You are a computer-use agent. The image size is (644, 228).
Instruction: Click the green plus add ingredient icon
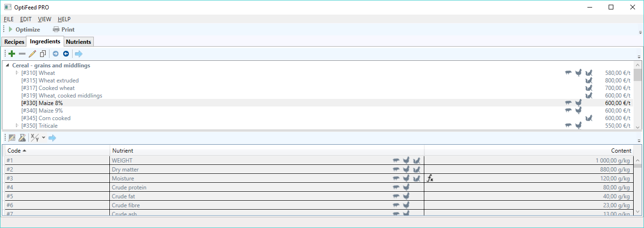coord(12,54)
